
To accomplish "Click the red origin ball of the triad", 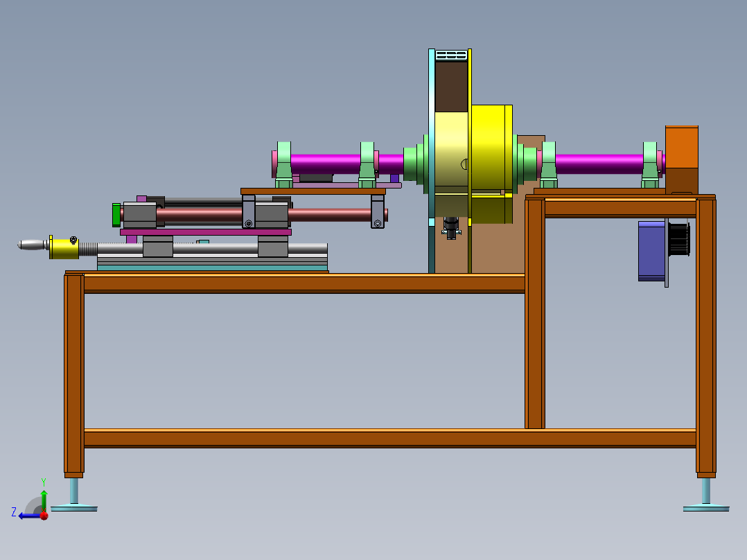I will tap(44, 516).
